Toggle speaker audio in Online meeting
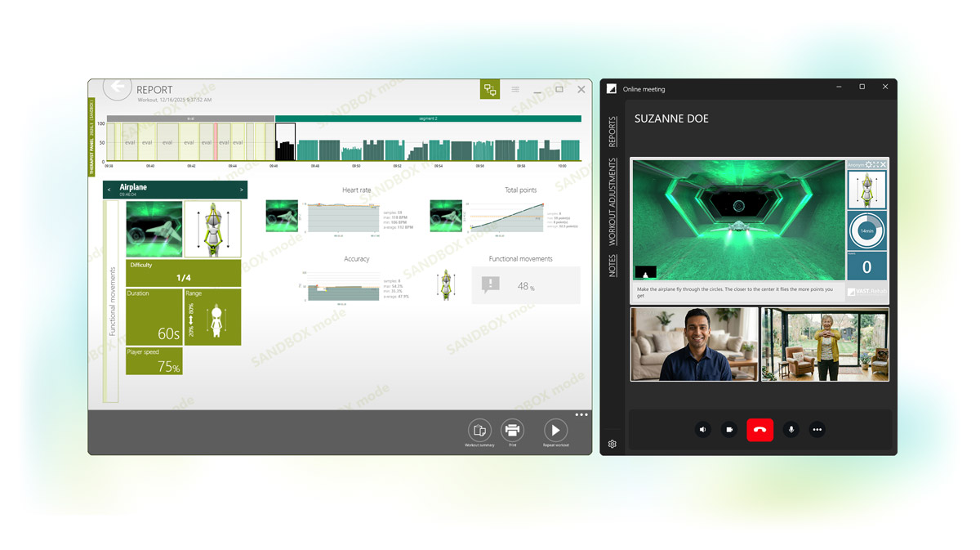Viewport: 980px width, 550px height. [x=703, y=429]
